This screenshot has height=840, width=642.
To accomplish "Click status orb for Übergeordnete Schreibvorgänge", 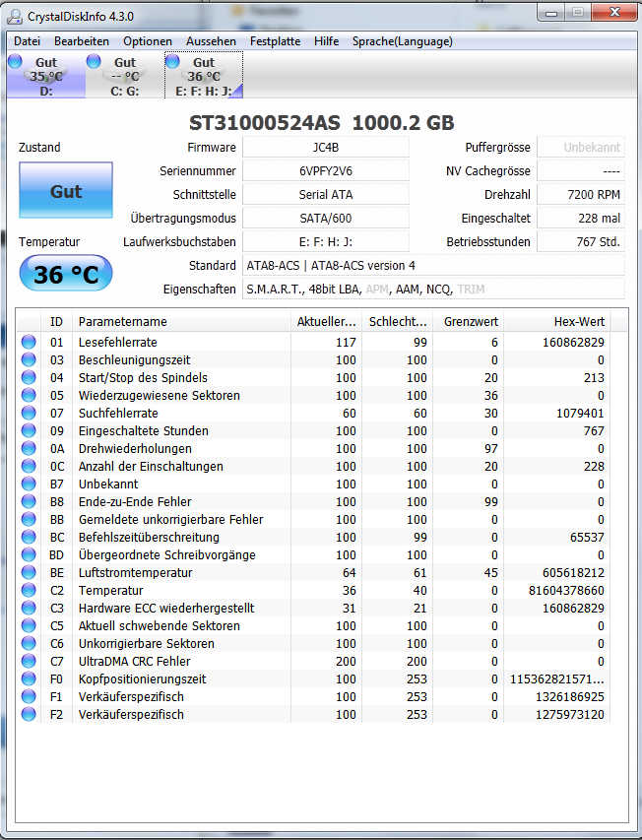I will pos(29,554).
